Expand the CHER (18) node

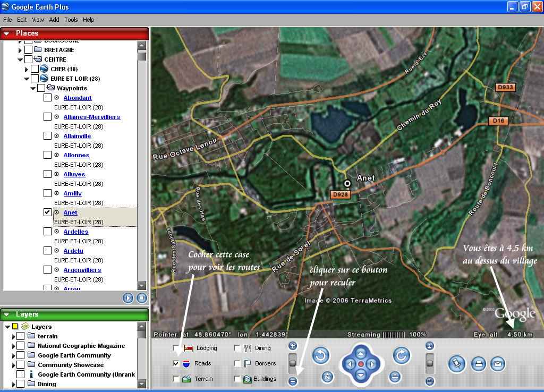click(27, 69)
